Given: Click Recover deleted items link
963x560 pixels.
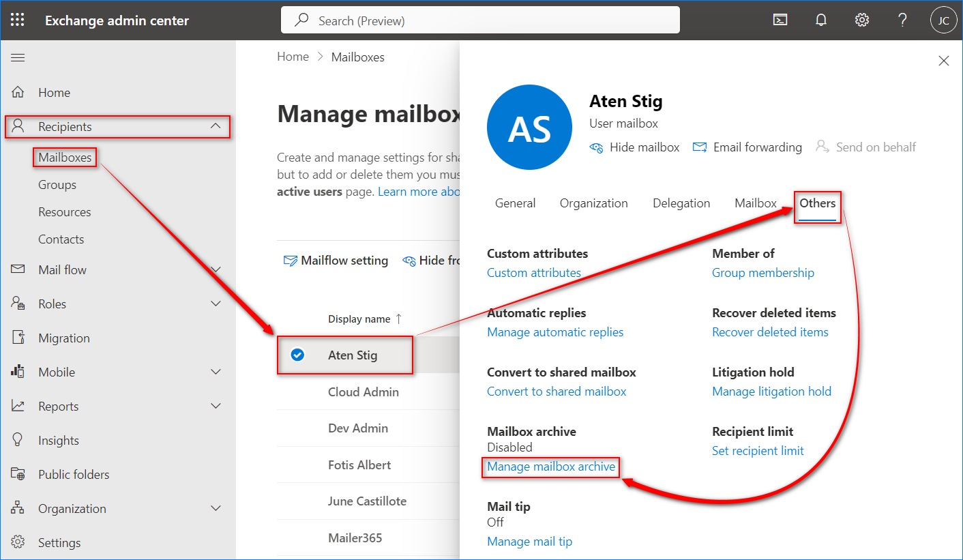Looking at the screenshot, I should pos(770,332).
